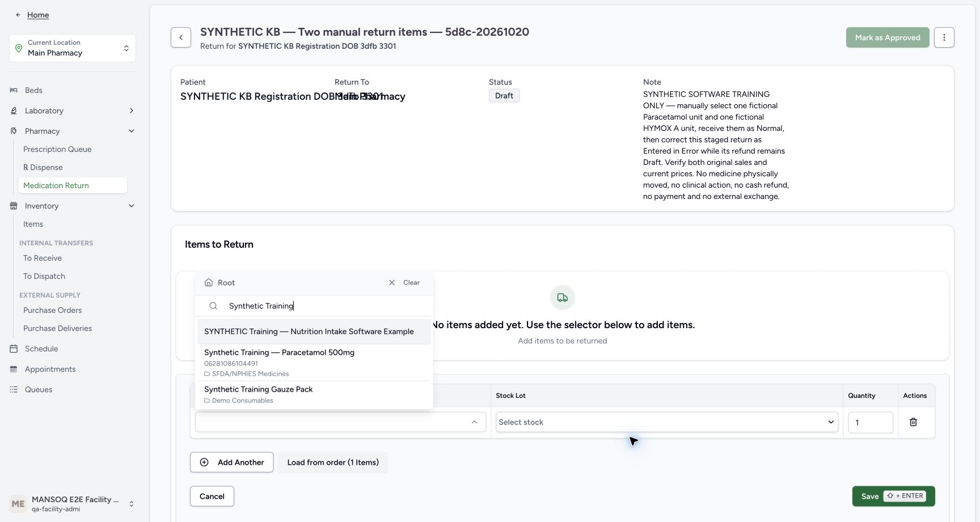980x522 pixels.
Task: Click the Inventory store icon
Action: (x=14, y=206)
